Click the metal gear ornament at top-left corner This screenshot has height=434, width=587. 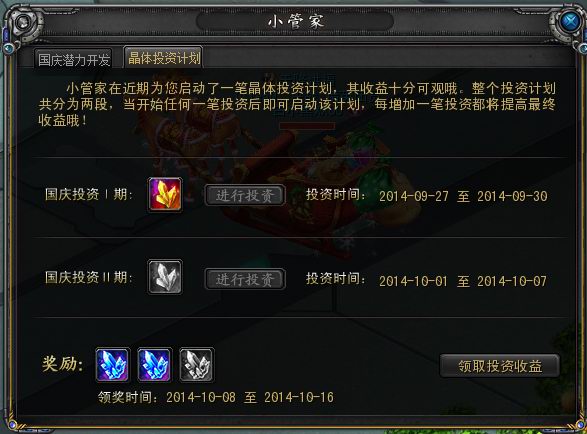23,22
